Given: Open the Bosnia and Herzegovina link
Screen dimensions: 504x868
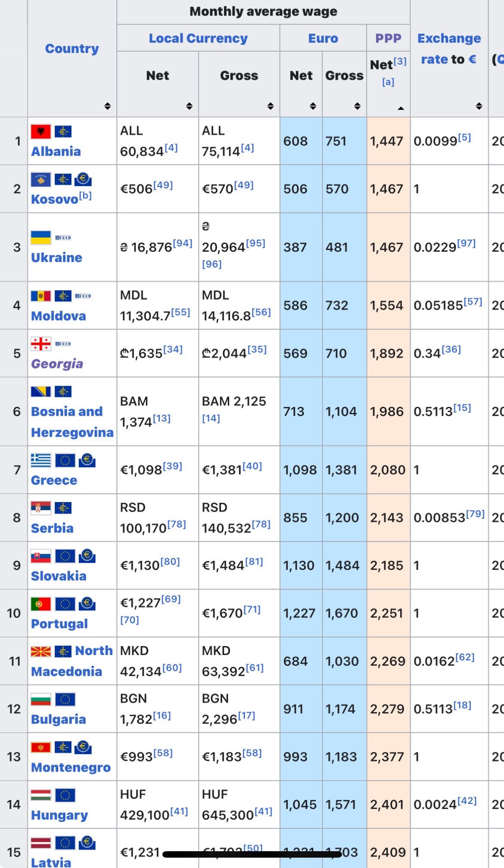Looking at the screenshot, I should point(72,422).
